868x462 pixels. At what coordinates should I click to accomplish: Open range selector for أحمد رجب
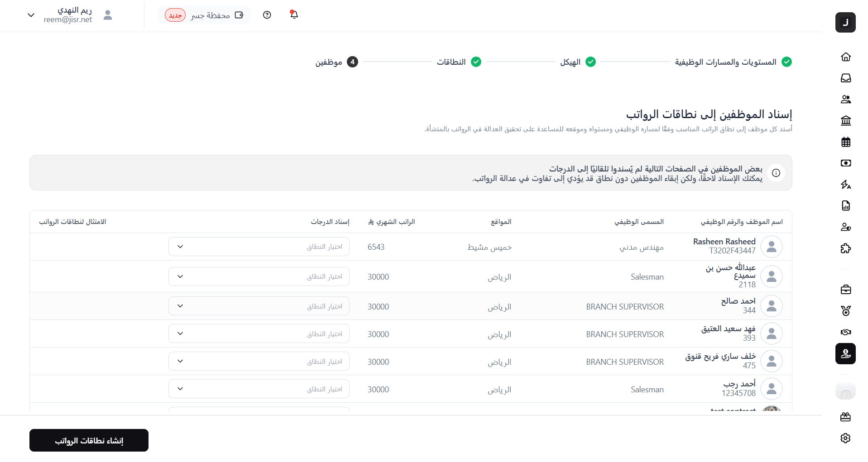point(259,389)
